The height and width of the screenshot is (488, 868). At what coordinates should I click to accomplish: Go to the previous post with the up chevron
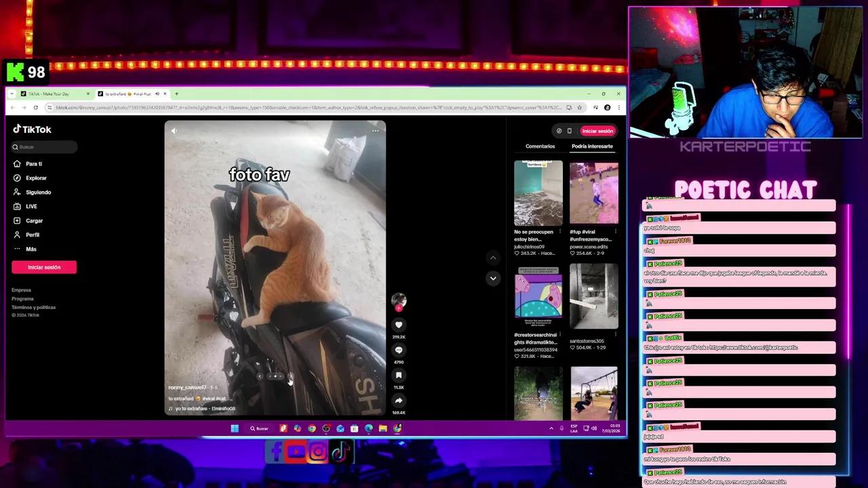click(493, 258)
